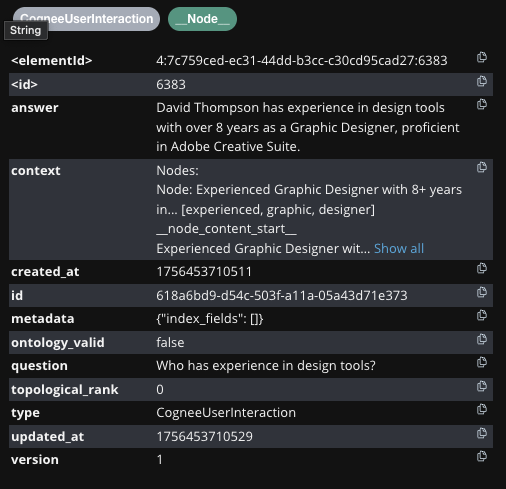The height and width of the screenshot is (489, 506).
Task: Select the __Node__ label pill
Action: 202,19
